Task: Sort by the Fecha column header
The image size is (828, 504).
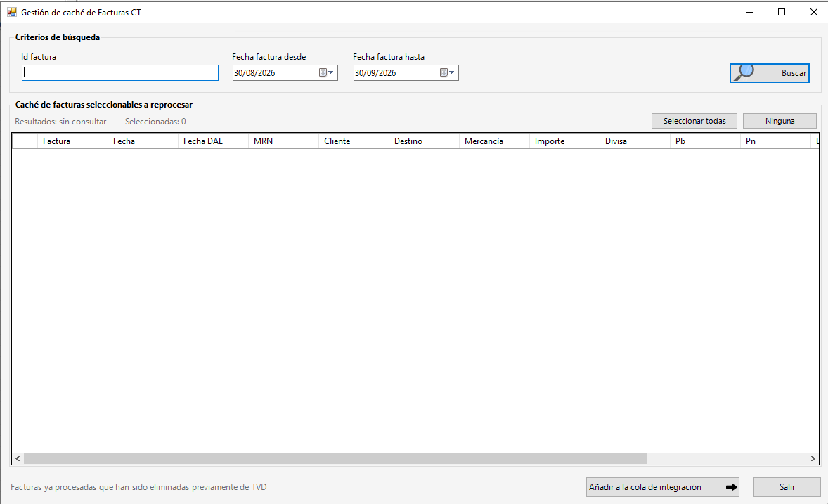Action: pos(143,141)
